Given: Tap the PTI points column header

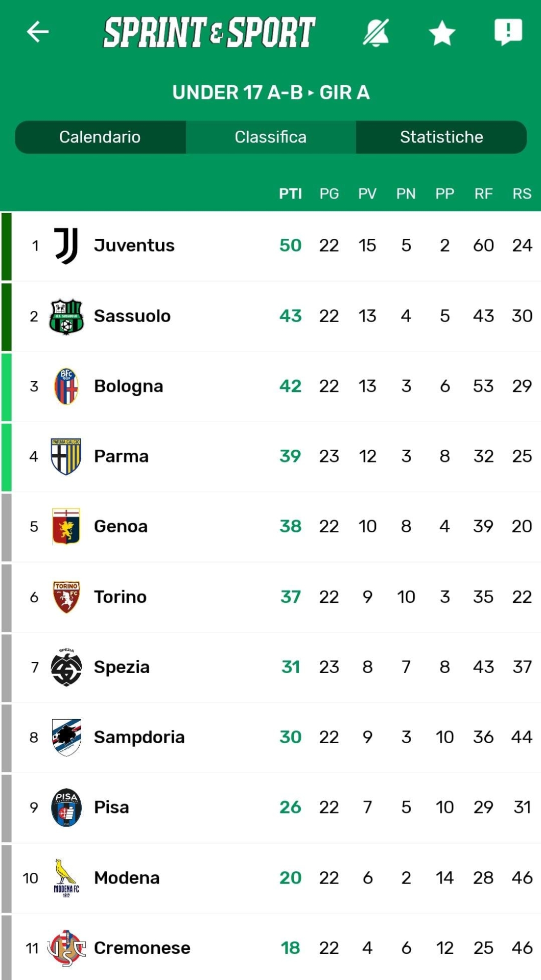Looking at the screenshot, I should (x=290, y=193).
